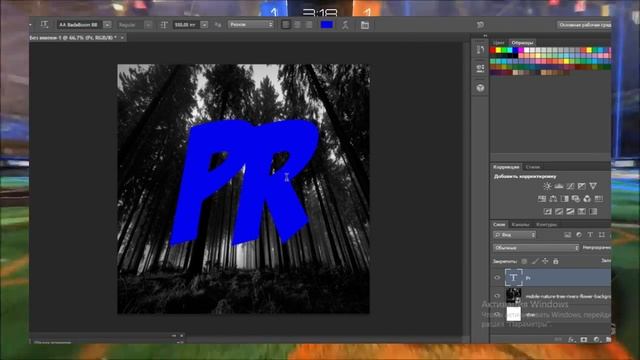Click the font size input field

tap(186, 25)
